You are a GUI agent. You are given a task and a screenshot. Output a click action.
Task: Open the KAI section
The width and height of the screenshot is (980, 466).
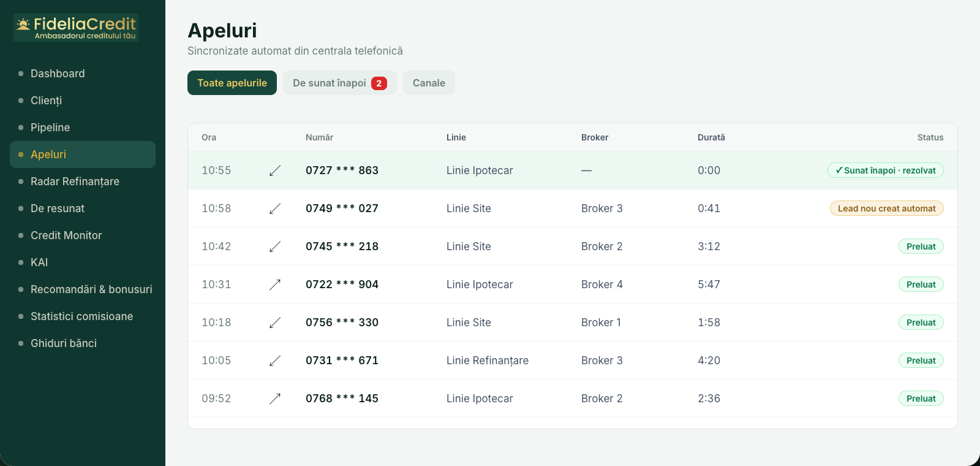pyautogui.click(x=83, y=262)
